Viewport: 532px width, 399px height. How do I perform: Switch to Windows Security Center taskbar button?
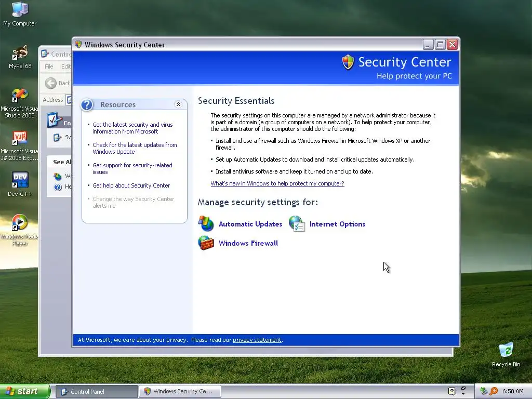tap(180, 392)
